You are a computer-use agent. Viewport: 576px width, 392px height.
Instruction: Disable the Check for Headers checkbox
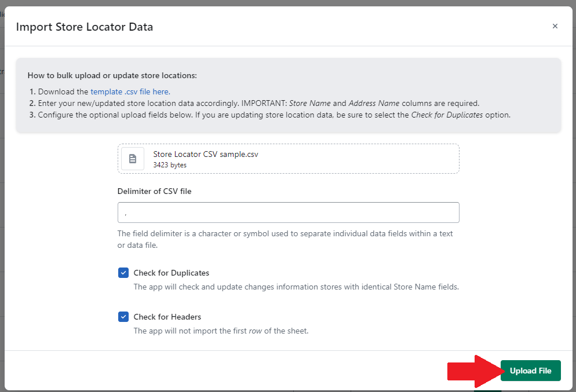(x=123, y=317)
